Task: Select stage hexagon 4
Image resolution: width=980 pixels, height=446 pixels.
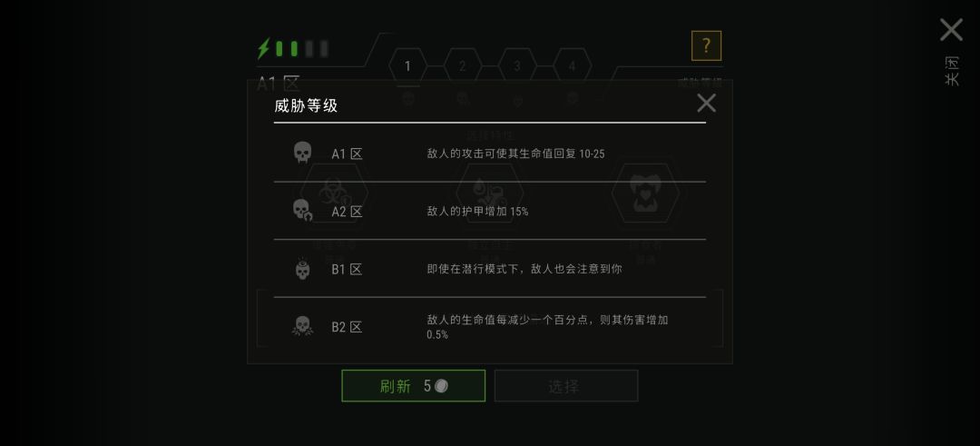Action: (x=572, y=66)
